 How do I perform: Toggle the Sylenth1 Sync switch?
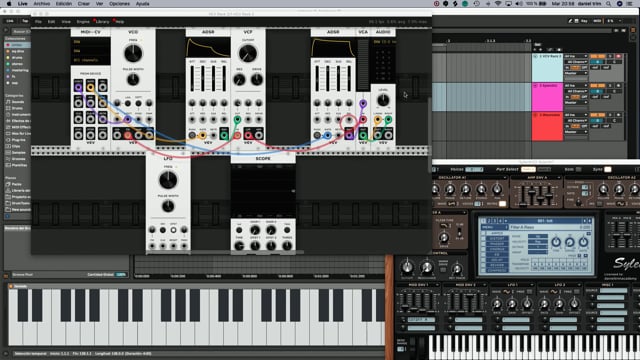[x=608, y=169]
